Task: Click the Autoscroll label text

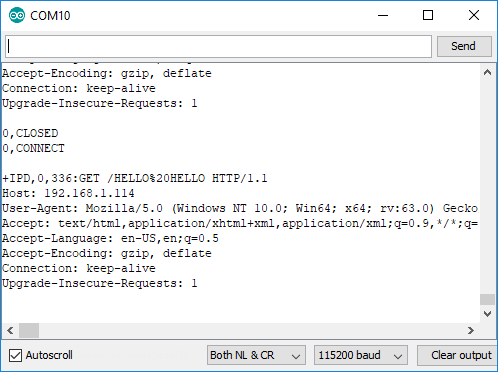Action: coord(49,355)
